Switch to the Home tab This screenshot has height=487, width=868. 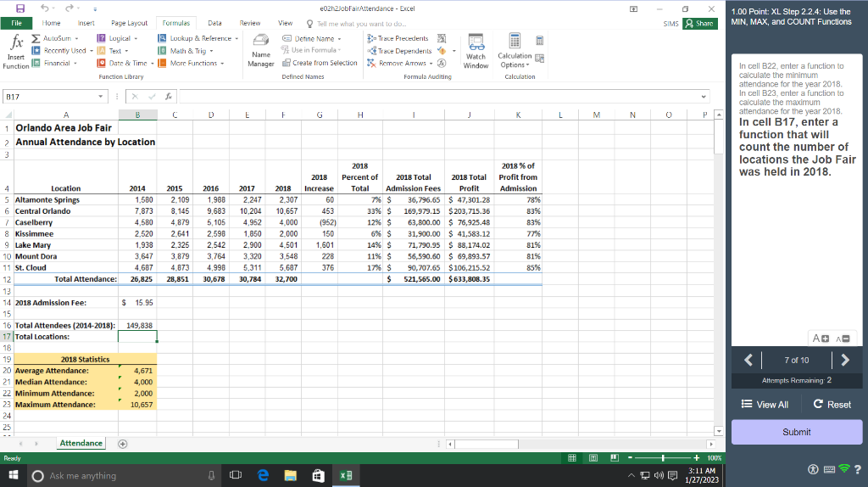tap(51, 23)
